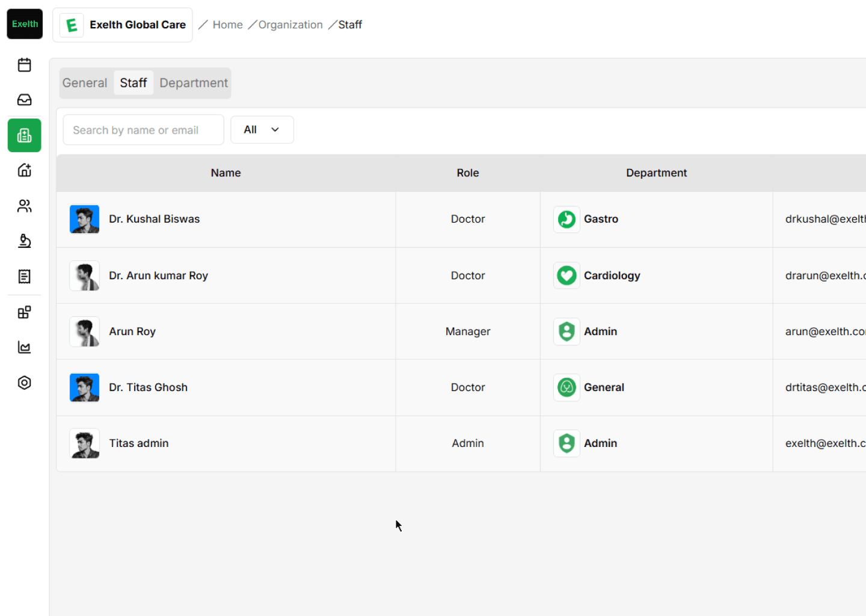Image resolution: width=866 pixels, height=616 pixels.
Task: Open the blocks widget icon in sidebar
Action: 25,312
